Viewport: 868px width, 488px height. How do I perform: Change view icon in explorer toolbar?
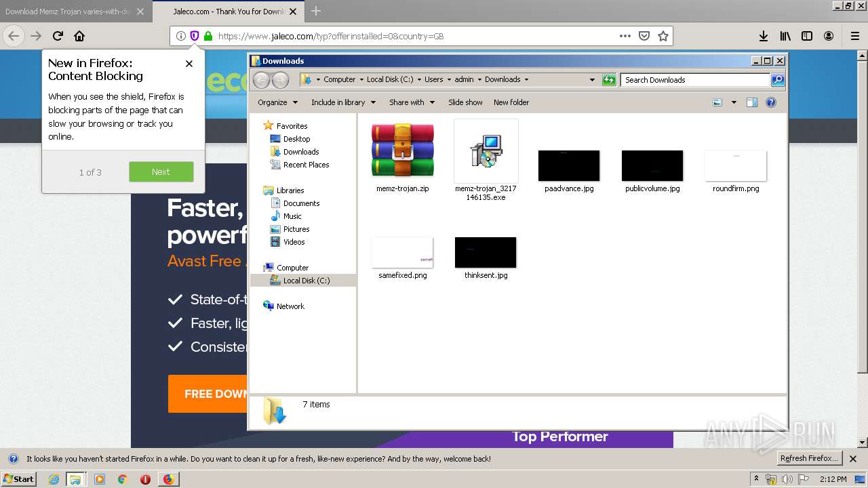[717, 102]
